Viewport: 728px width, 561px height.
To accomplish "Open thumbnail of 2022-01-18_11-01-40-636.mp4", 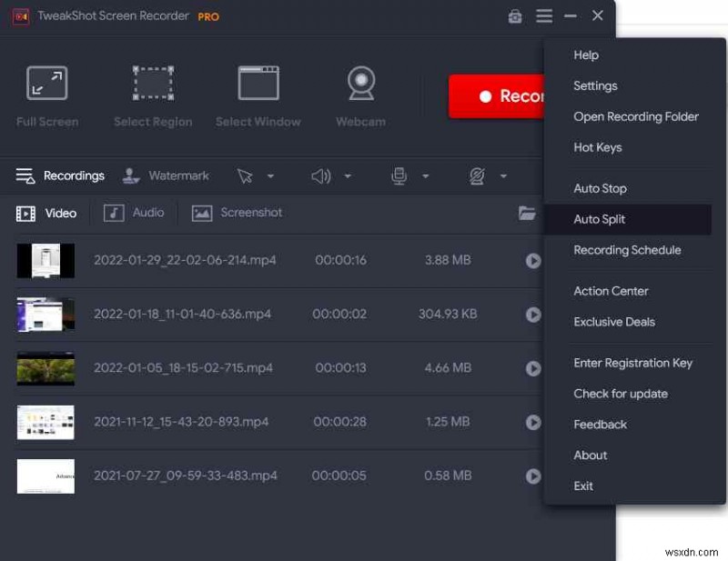I will coord(45,315).
